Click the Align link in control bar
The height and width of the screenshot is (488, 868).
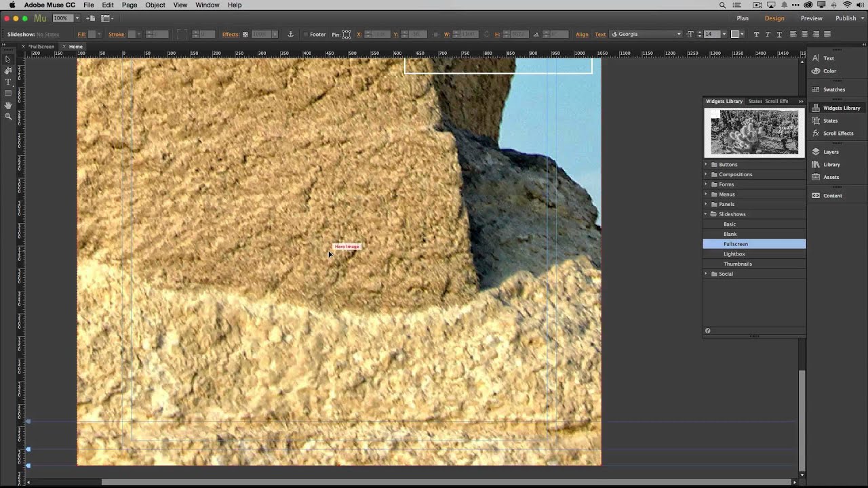coord(582,35)
